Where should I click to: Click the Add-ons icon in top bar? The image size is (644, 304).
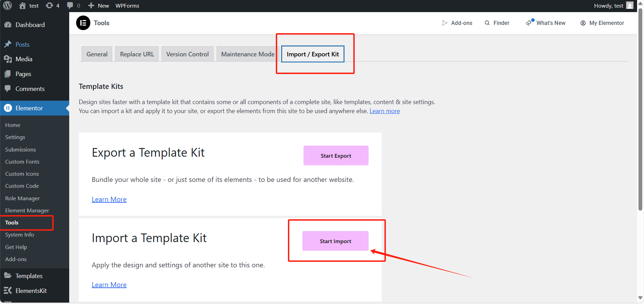point(445,23)
